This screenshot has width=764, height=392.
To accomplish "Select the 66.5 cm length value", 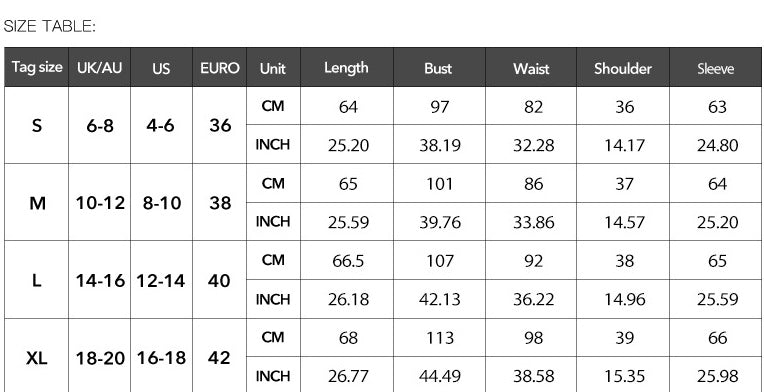I will pos(348,261).
